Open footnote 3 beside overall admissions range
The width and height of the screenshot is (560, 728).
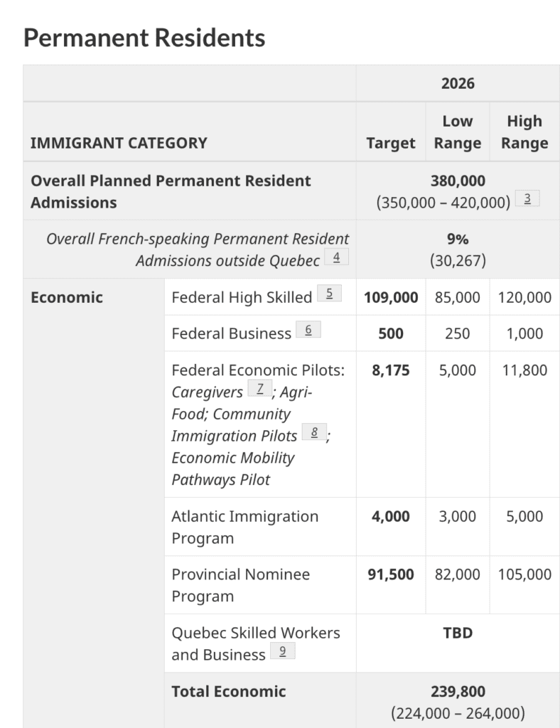point(527,200)
